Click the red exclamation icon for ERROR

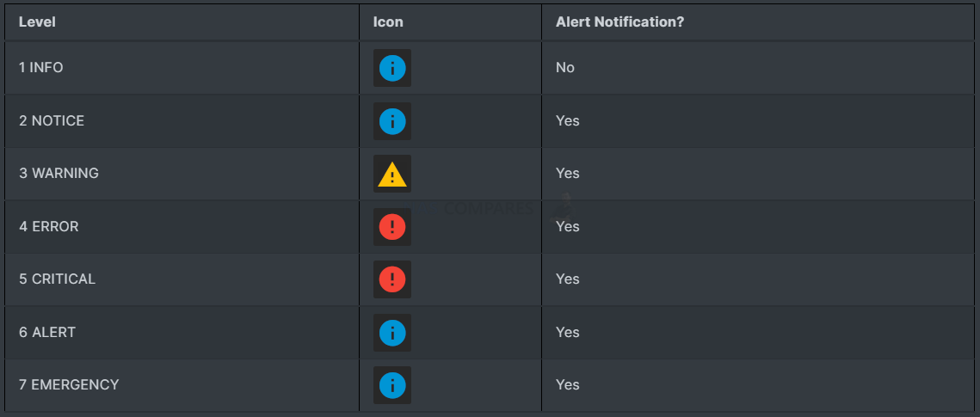[391, 227]
